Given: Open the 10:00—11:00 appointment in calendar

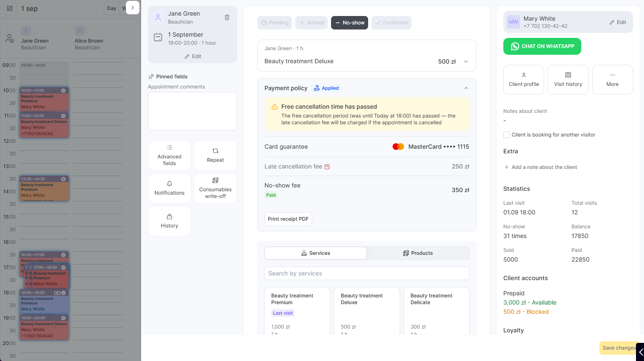Looking at the screenshot, I should tap(44, 99).
